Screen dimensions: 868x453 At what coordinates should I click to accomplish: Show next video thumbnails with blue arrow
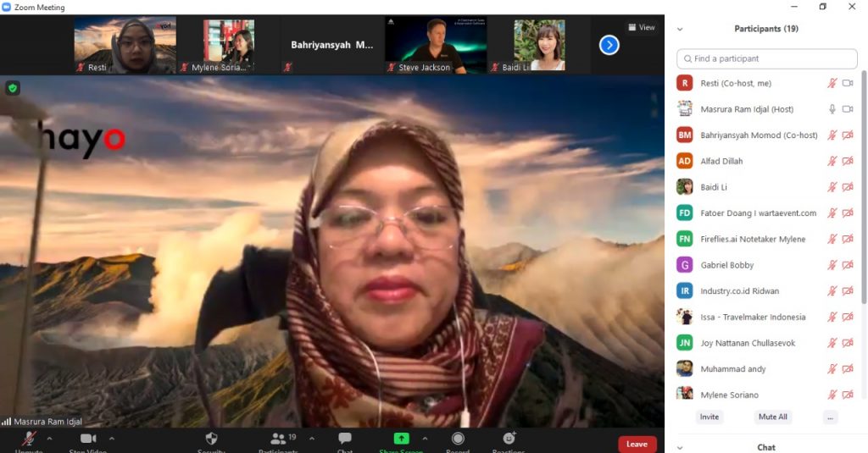click(x=609, y=45)
